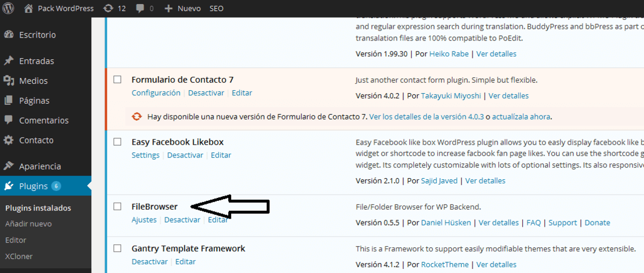View details for Easy Facebook Likebox
The image size is (644, 273).
point(485,181)
